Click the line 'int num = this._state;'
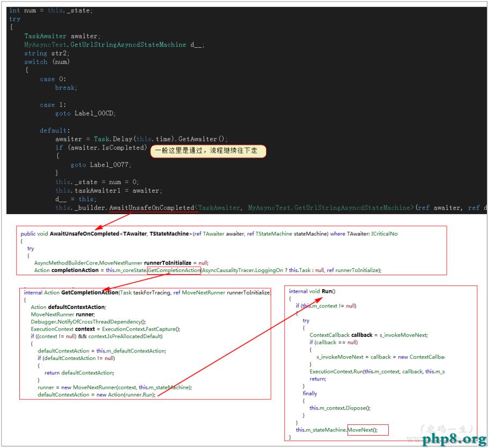Image resolution: width=489 pixels, height=448 pixels. pyautogui.click(x=51, y=10)
